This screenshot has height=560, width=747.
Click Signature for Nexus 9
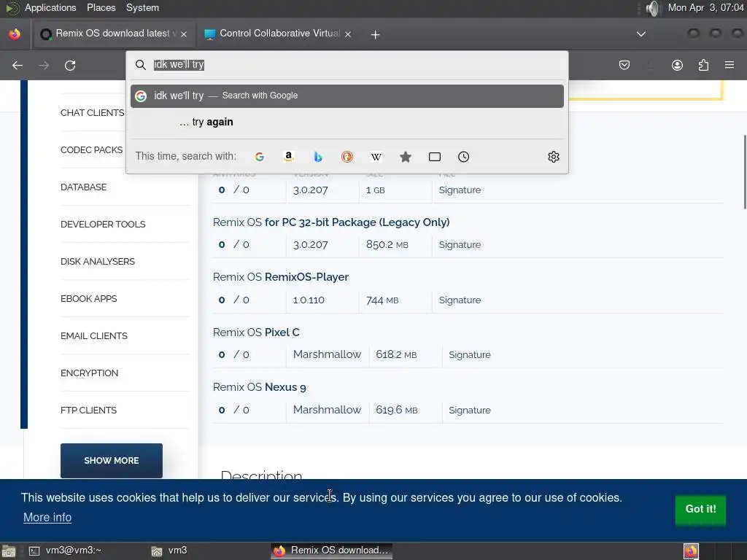(x=470, y=410)
